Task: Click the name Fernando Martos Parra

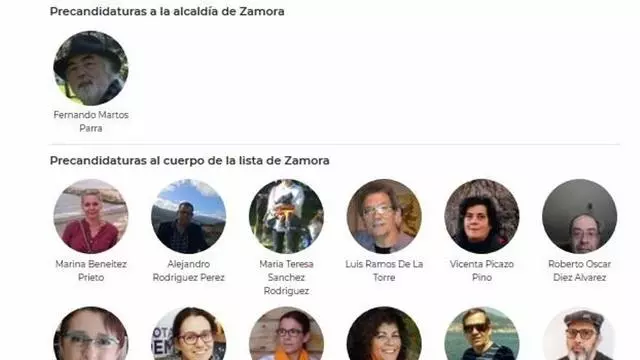Action: point(91,121)
